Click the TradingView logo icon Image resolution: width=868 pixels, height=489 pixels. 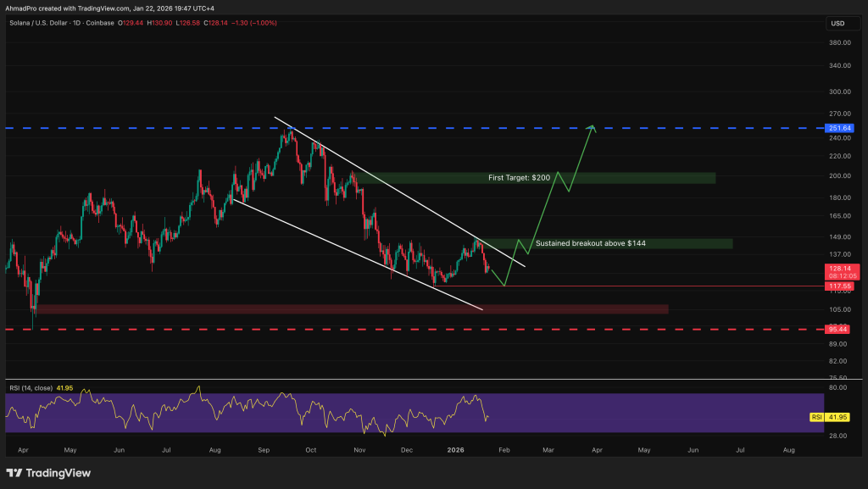16,473
